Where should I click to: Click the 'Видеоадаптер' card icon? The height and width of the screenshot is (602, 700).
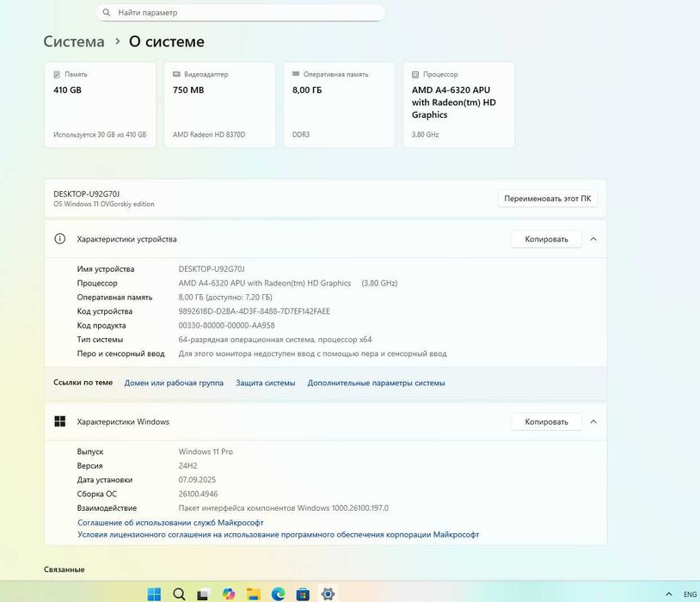[x=176, y=74]
